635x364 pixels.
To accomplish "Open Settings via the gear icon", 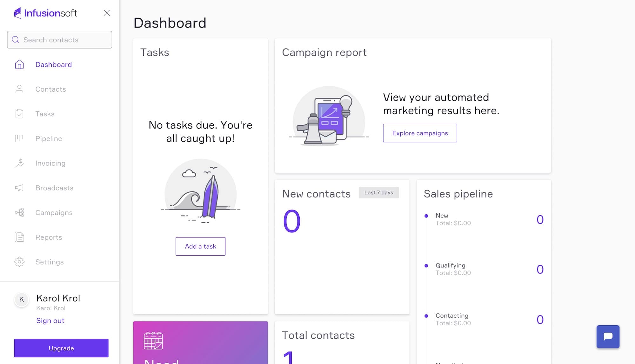I will point(19,262).
